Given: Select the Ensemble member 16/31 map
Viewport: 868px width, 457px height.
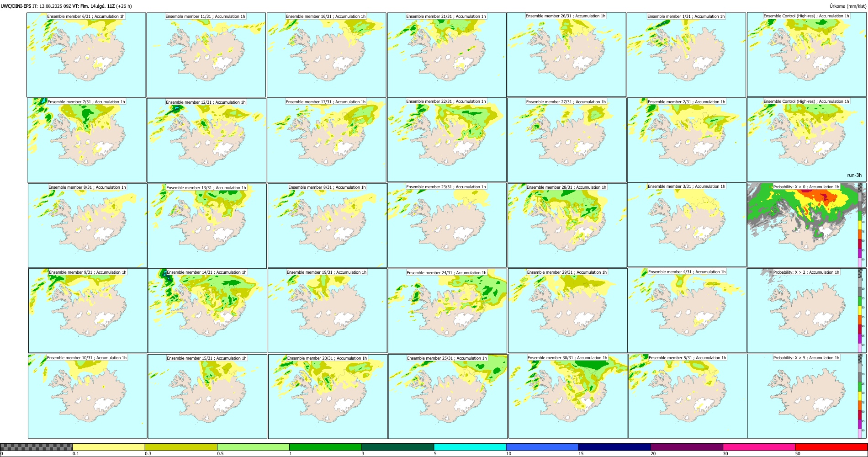Looking at the screenshot, I should coord(327,55).
